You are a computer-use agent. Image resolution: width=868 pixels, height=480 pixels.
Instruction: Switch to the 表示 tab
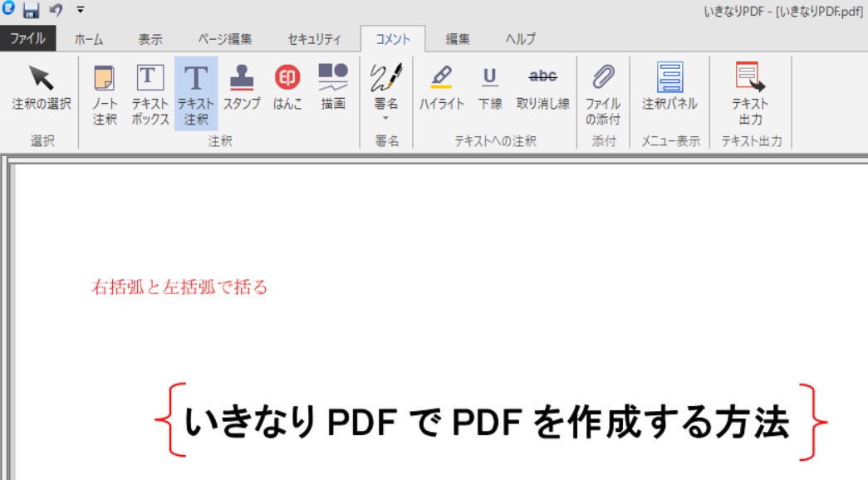pos(150,39)
